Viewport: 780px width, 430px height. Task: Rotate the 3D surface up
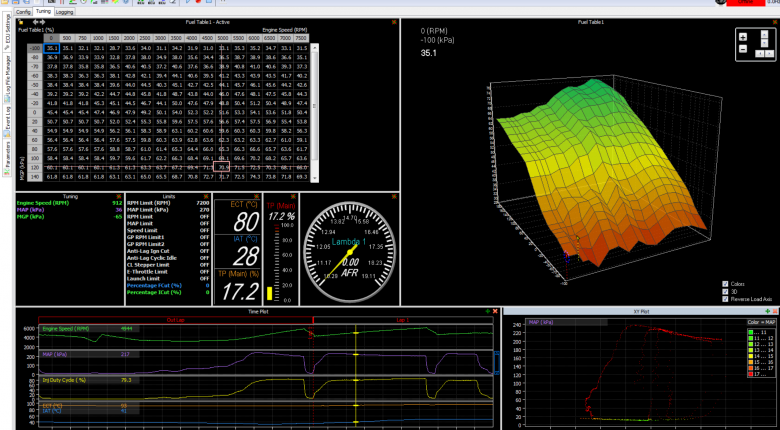click(764, 34)
